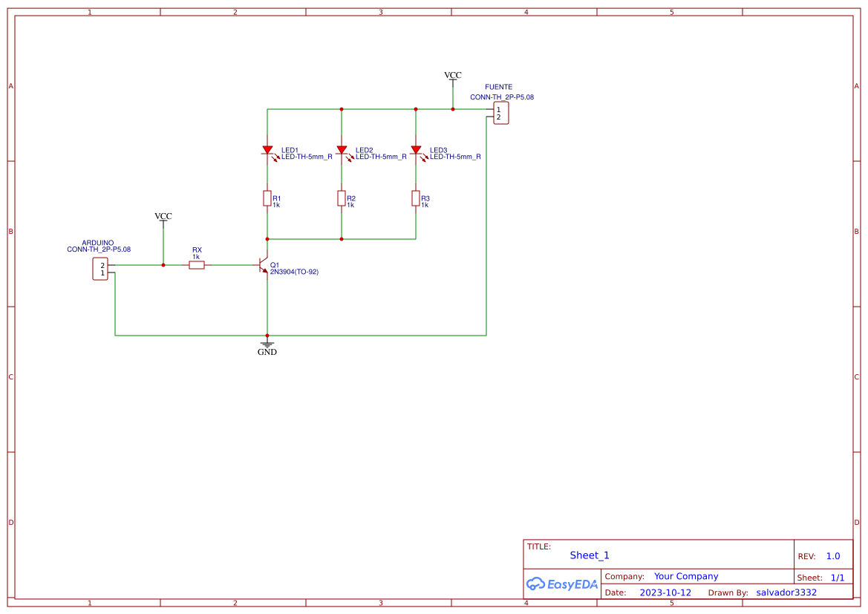The height and width of the screenshot is (614, 868).
Task: Select the Q1 2N3904 transistor symbol
Action: (264, 265)
